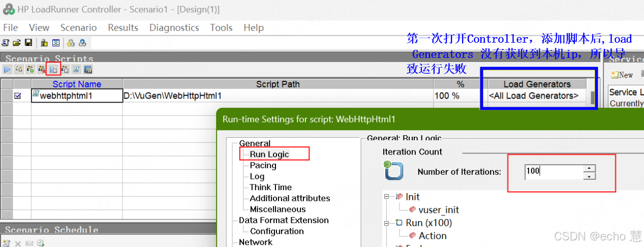Click the Remove Group icon with red X

tap(42, 70)
